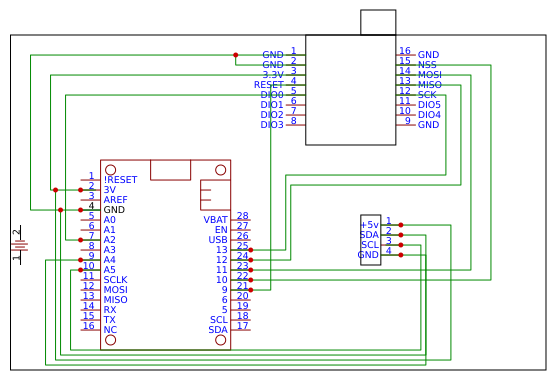Screen dimensions: 556x380
Task: Click the EN pin label
Action: click(x=221, y=230)
